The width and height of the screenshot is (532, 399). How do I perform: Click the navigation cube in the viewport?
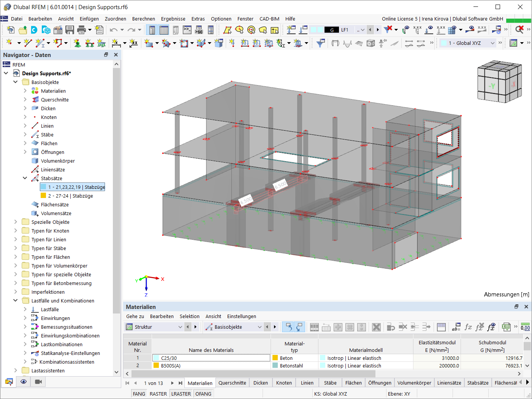point(499,81)
